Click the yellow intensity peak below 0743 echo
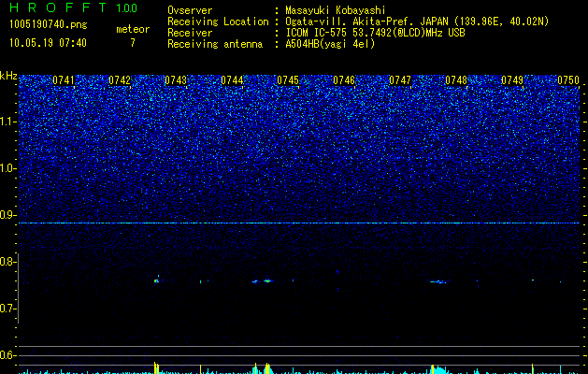Screen dimensions: 588x374 (x=156, y=368)
